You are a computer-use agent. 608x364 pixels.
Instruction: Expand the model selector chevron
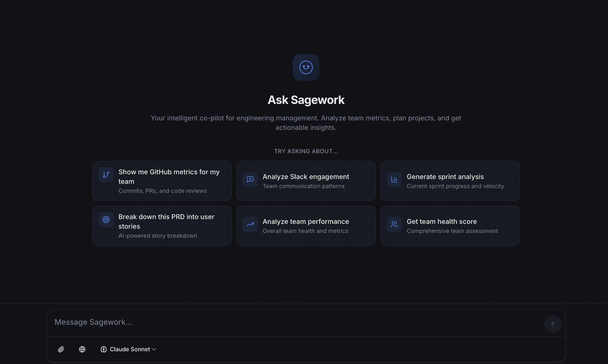[x=154, y=349]
